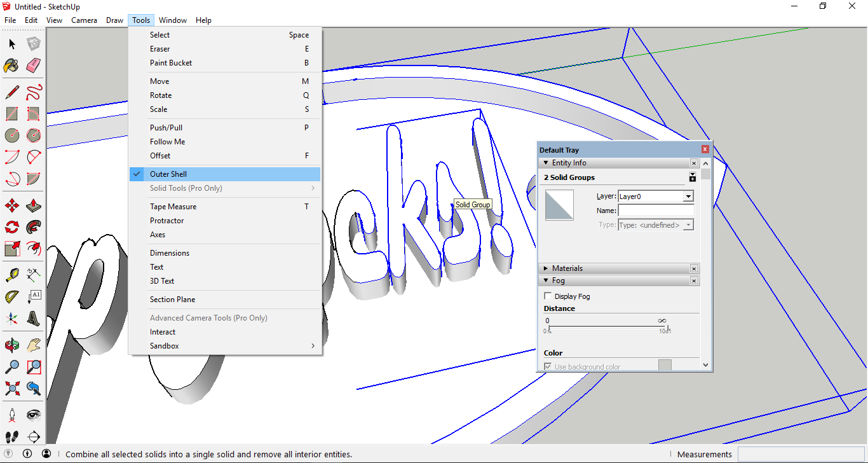Collapse the Entity Info panel
This screenshot has width=868, height=463.
click(x=546, y=163)
